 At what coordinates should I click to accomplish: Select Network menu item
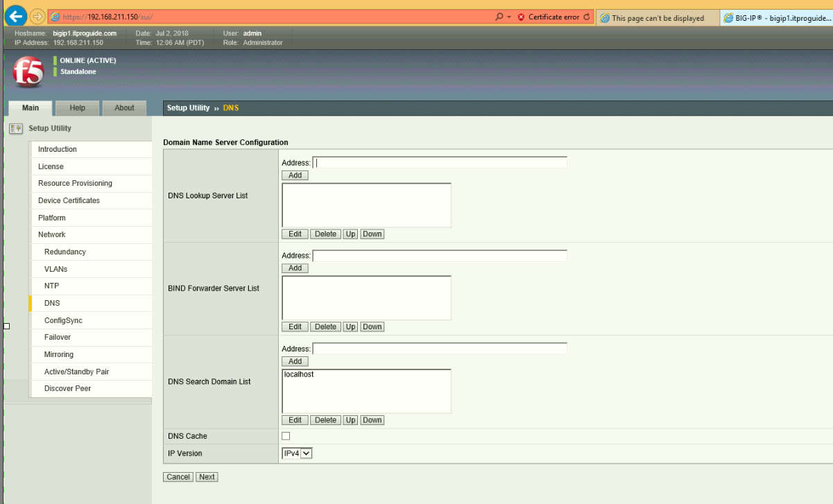tap(90, 234)
